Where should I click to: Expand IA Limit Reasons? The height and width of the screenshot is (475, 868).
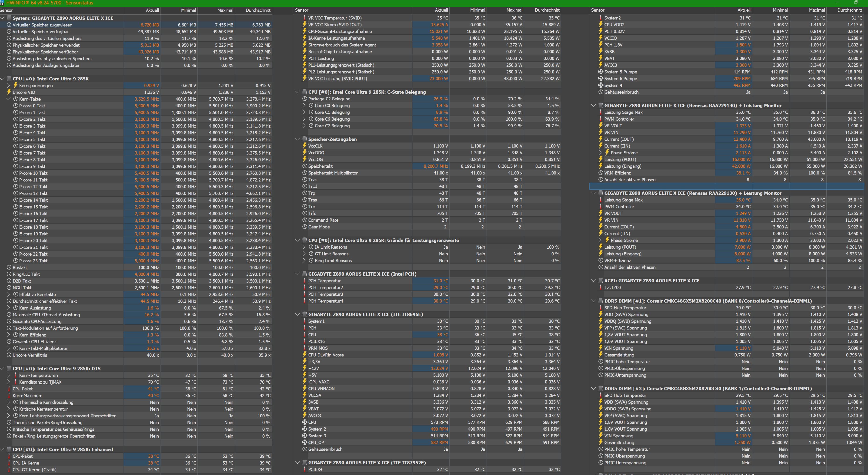(304, 247)
